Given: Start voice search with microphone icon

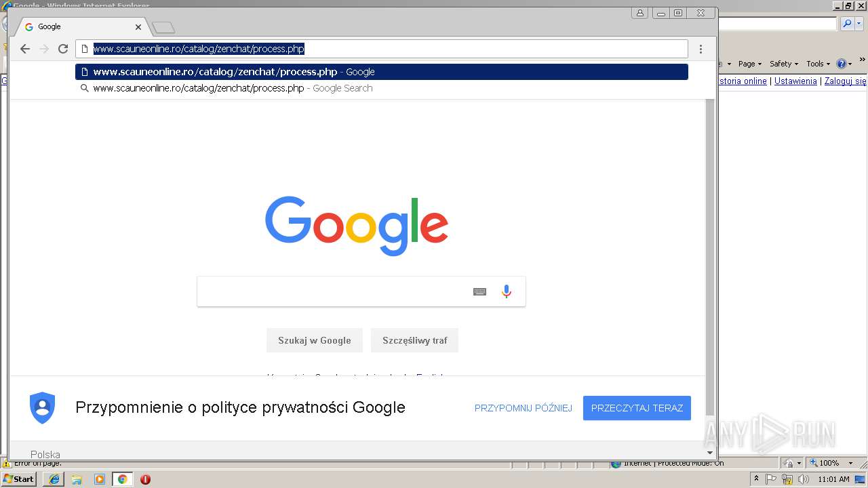Looking at the screenshot, I should point(507,291).
